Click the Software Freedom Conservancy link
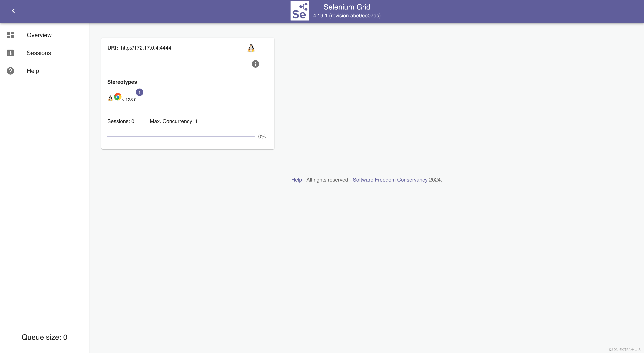Viewport: 644px width, 353px height. 390,179
